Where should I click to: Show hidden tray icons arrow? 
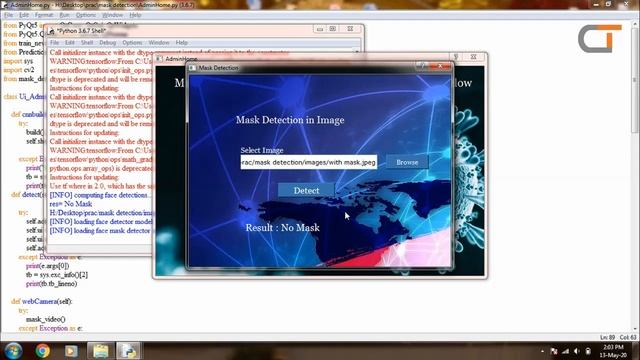click(542, 351)
